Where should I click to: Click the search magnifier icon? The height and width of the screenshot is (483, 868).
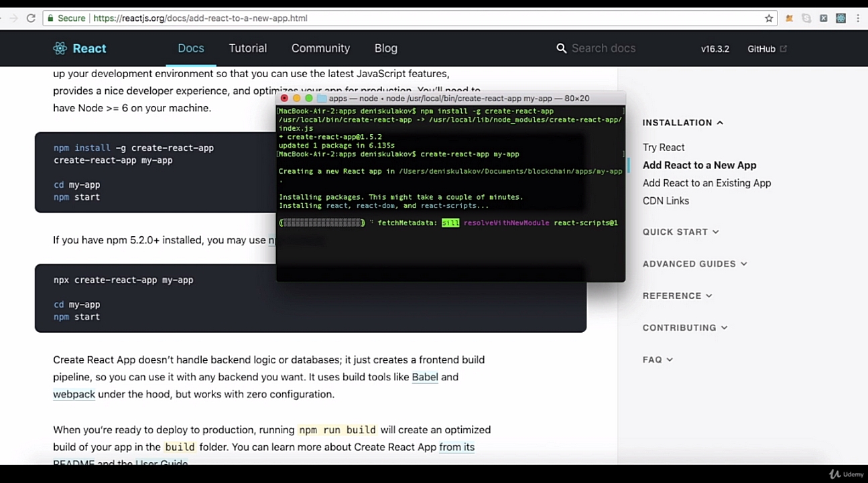tap(562, 48)
